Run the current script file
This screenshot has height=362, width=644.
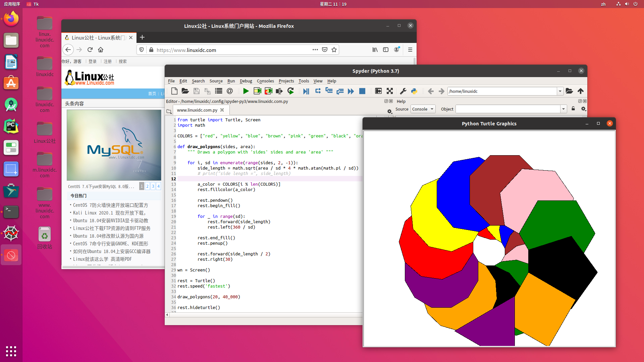click(246, 91)
